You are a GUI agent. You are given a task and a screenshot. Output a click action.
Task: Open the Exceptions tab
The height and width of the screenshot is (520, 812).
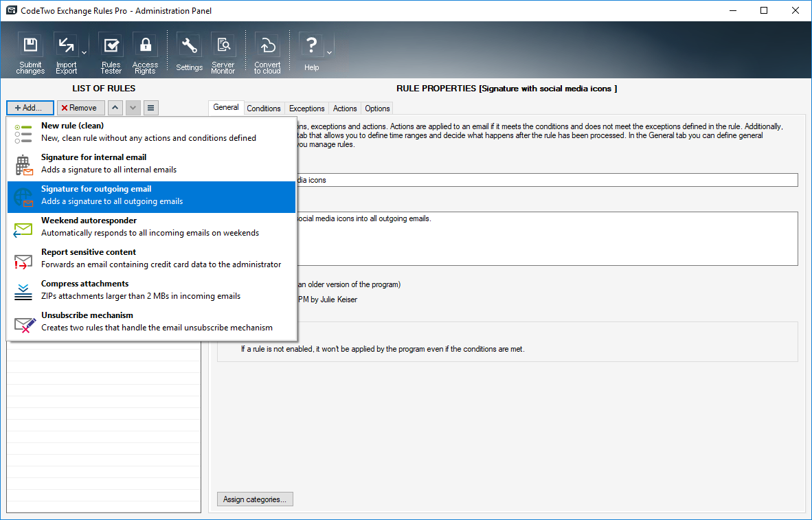pos(306,109)
